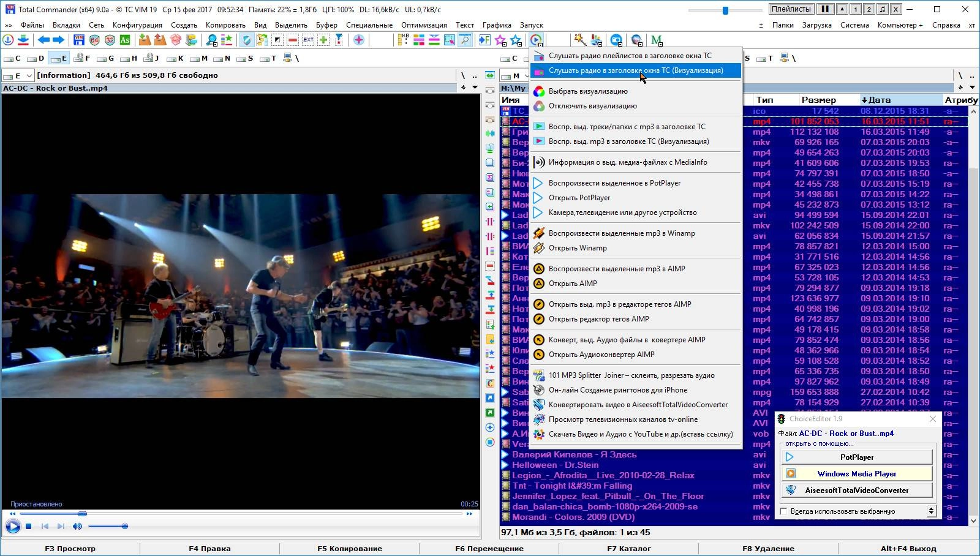The width and height of the screenshot is (980, 556).
Task: Click the Плейлисты button in title bar
Action: (x=791, y=9)
